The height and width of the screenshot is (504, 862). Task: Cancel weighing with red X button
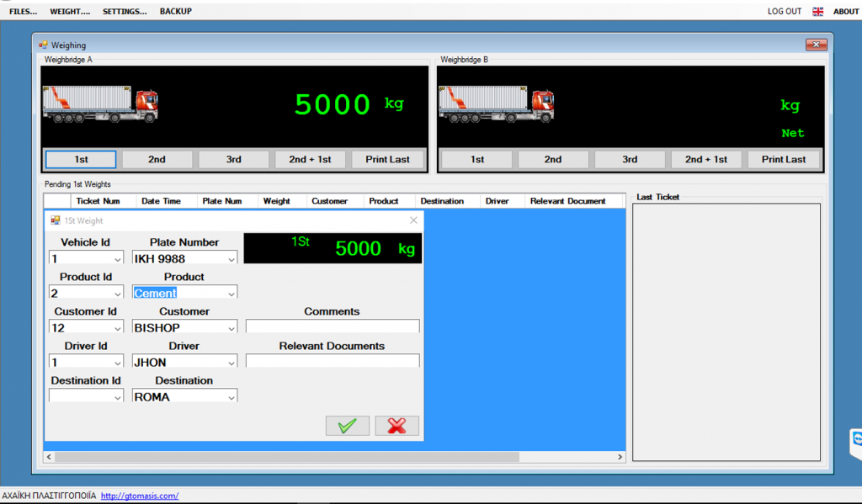pyautogui.click(x=396, y=426)
